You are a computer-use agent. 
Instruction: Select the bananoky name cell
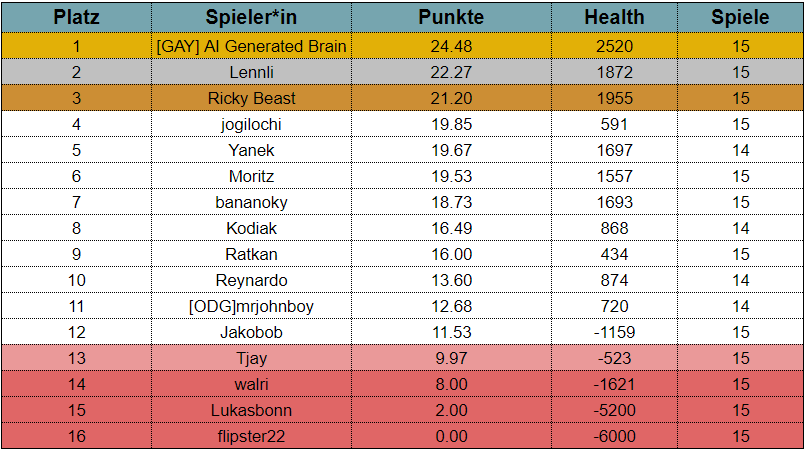tap(252, 202)
